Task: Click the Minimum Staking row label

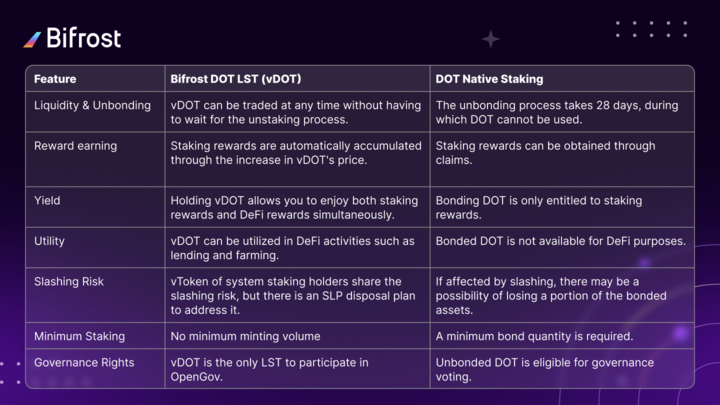Action: [x=79, y=336]
